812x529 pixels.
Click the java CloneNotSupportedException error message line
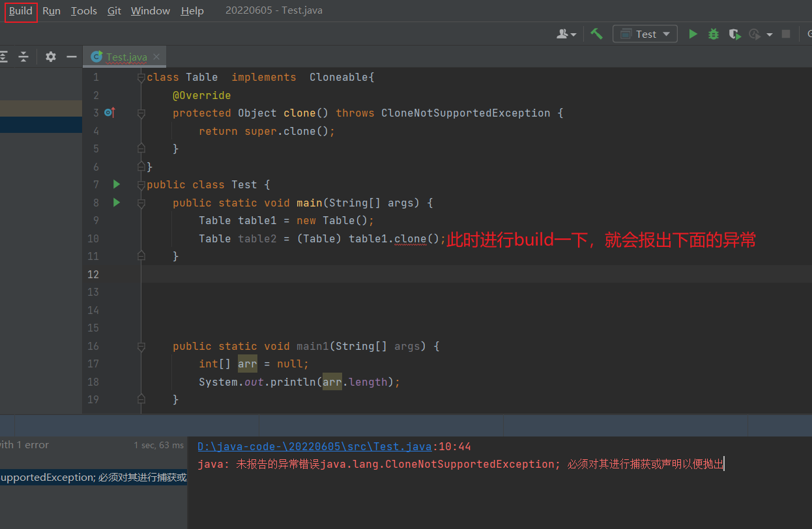(460, 465)
